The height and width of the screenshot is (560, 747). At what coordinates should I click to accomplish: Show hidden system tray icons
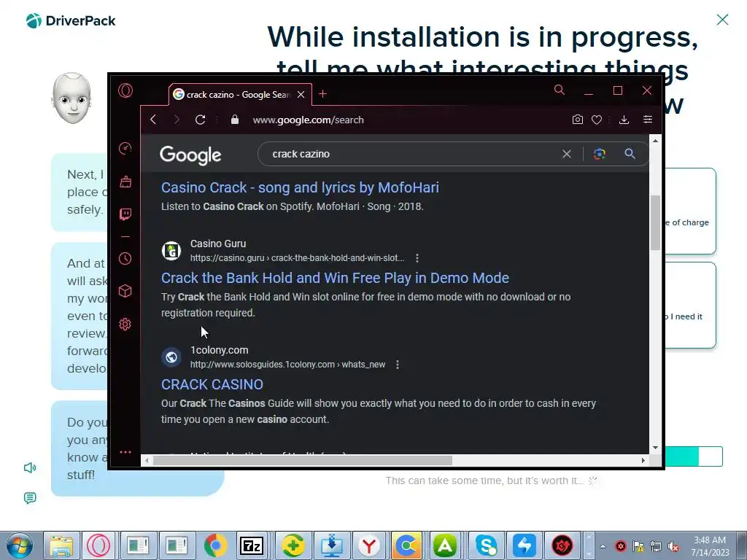(x=603, y=546)
